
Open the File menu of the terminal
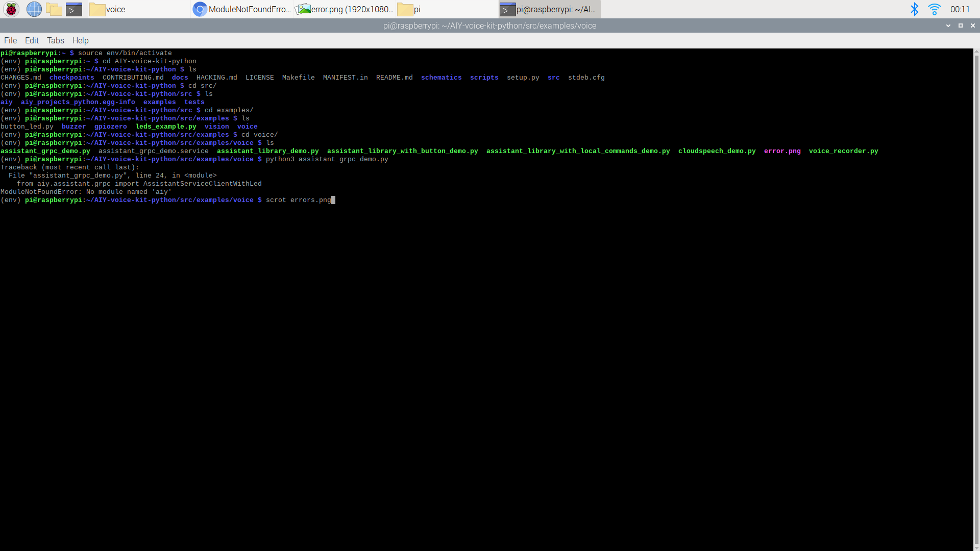click(10, 40)
